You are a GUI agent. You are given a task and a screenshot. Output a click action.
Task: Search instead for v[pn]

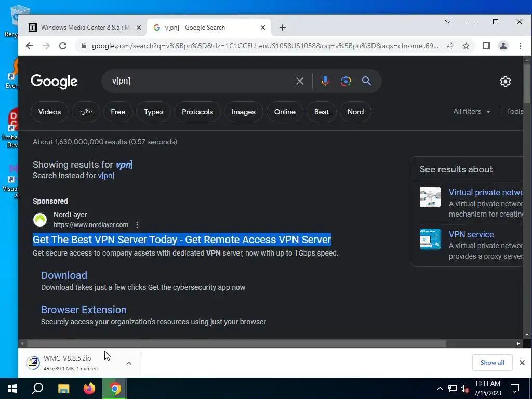[x=106, y=176]
